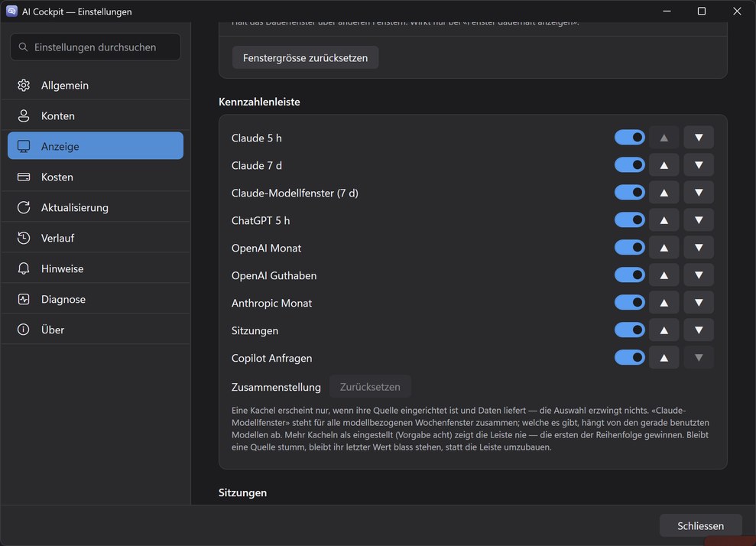
Task: Click the card icon beside Kosten
Action: (24, 177)
